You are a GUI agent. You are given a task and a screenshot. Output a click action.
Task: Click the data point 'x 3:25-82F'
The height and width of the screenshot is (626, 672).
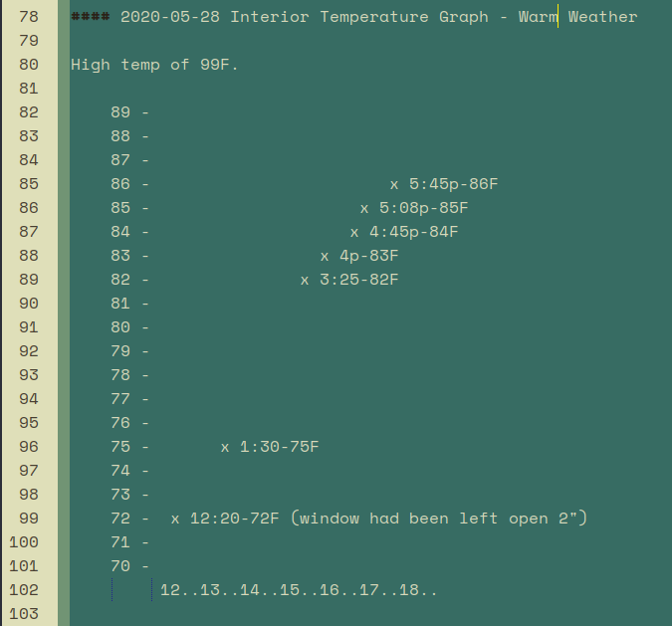[349, 280]
